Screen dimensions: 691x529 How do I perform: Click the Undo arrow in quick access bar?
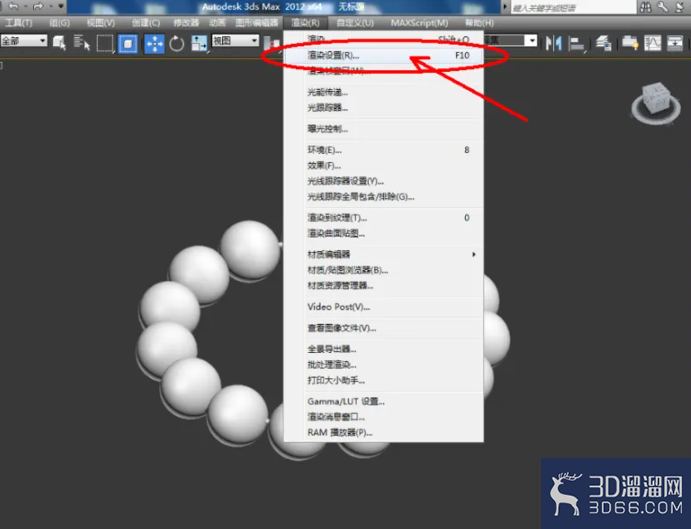pyautogui.click(x=13, y=6)
